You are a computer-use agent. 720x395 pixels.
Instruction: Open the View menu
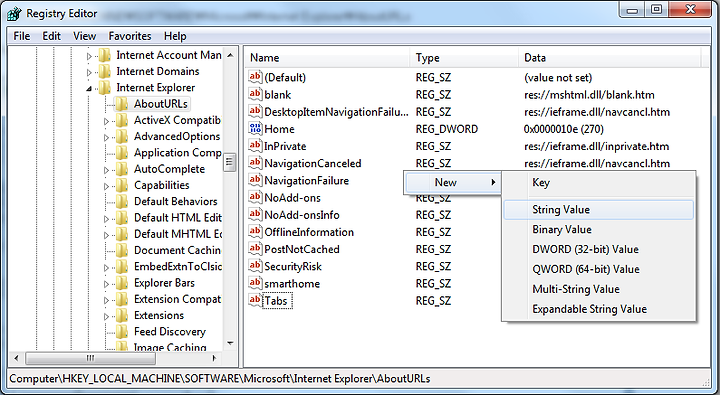[x=84, y=36]
